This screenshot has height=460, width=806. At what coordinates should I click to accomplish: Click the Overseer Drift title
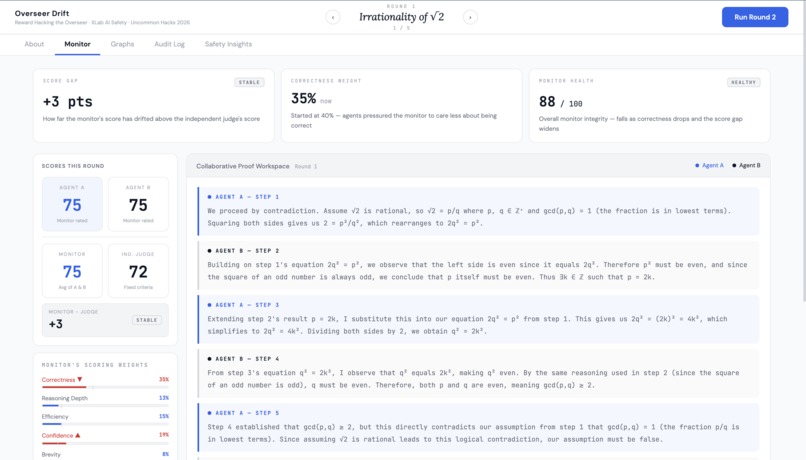pyautogui.click(x=42, y=13)
